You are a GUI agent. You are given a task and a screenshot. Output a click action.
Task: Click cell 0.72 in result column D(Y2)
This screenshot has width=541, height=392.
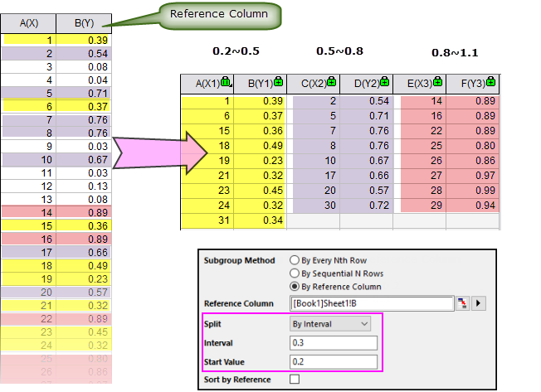click(x=367, y=206)
